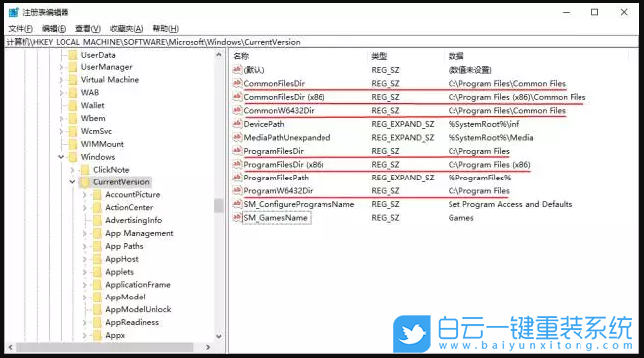Click tree scrollbar up arrow
Image resolution: width=644 pixels, height=358 pixels.
[219, 55]
